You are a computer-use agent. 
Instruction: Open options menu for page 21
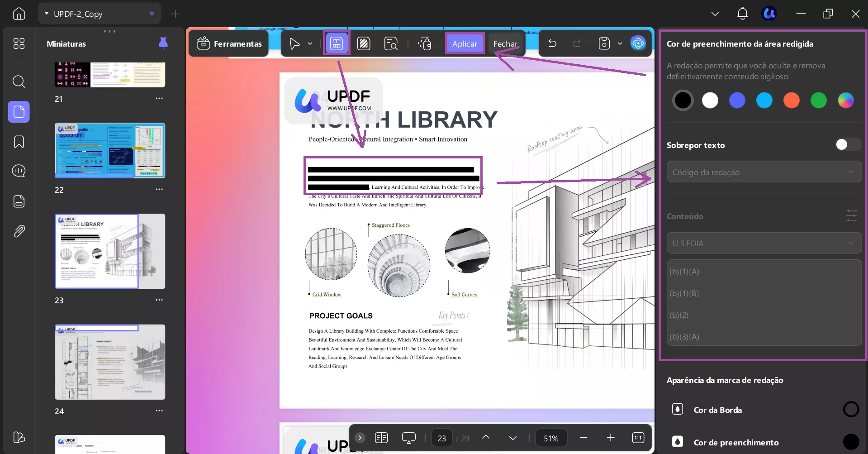click(x=159, y=98)
